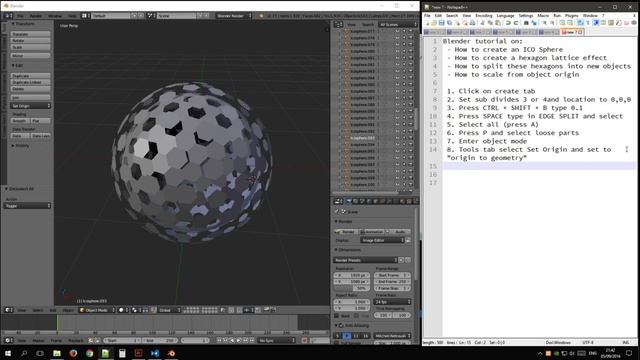The image size is (640, 360).
Task: Click Notepad++ Undo toolbar icon
Action: point(508,23)
